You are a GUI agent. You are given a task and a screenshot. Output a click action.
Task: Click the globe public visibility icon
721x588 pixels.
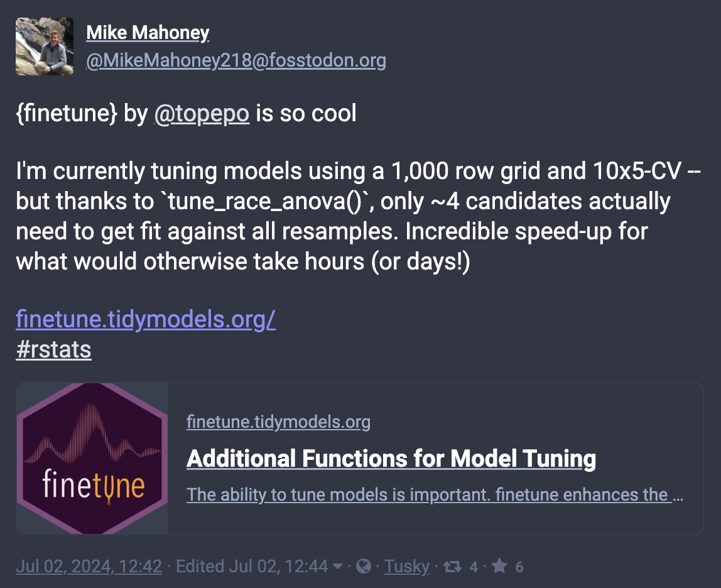click(363, 567)
